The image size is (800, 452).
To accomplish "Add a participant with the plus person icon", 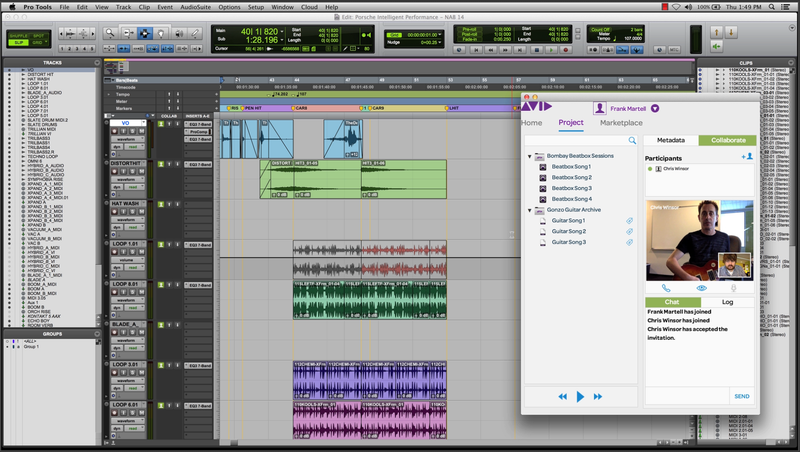I will (747, 157).
